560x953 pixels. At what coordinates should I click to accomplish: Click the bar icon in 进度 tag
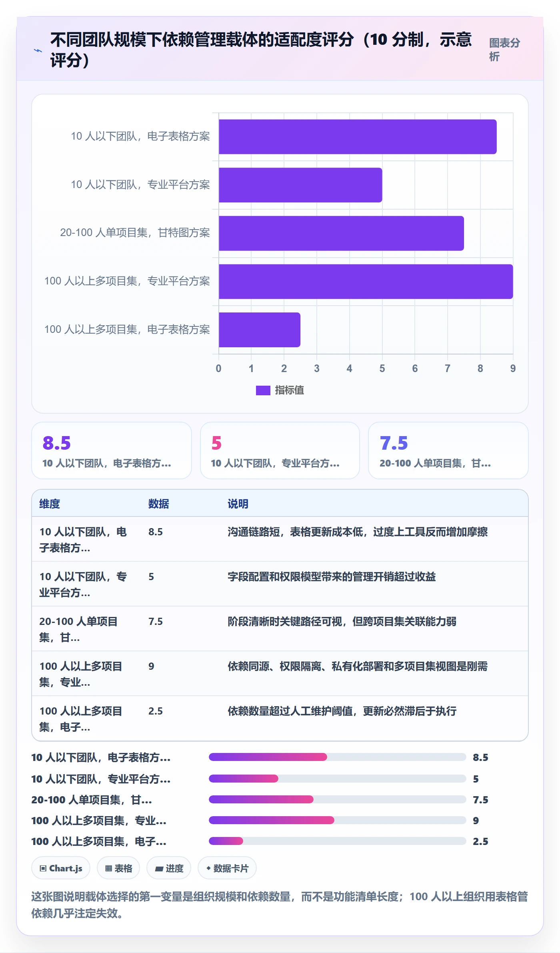click(x=159, y=869)
